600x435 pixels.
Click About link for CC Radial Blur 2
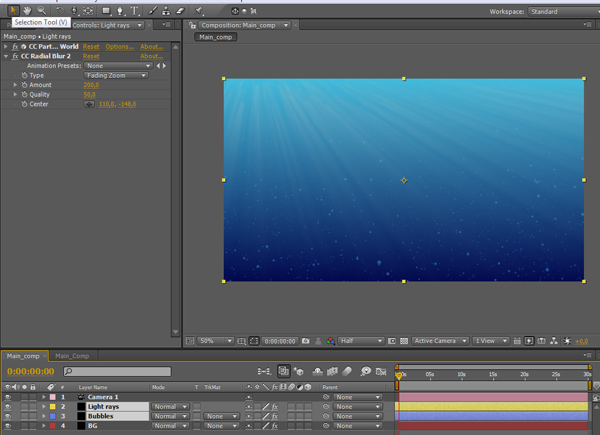[x=152, y=56]
